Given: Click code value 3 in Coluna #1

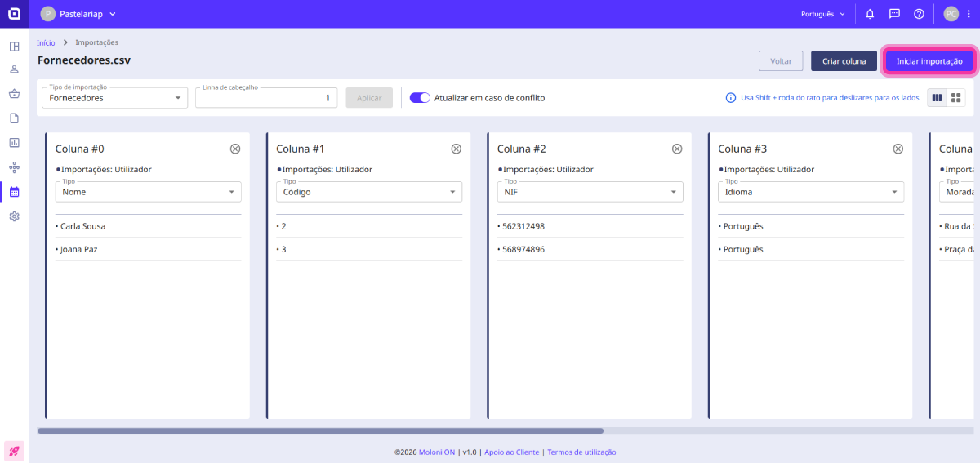Looking at the screenshot, I should point(283,249).
